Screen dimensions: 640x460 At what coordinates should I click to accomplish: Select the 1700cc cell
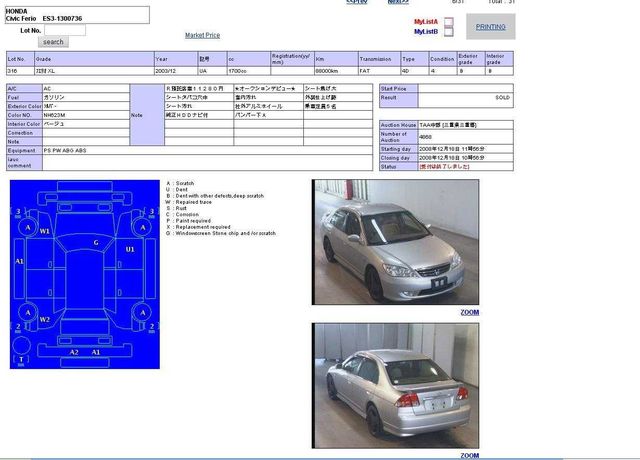(x=249, y=71)
